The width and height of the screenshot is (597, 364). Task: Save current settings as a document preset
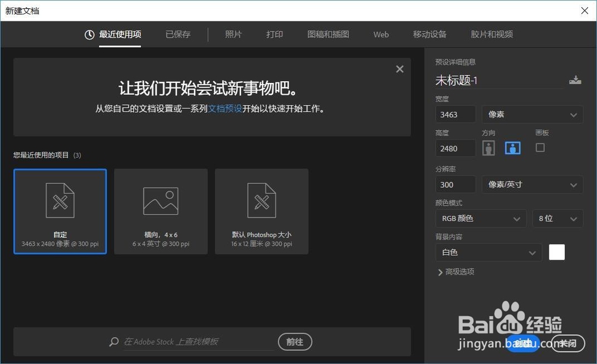tap(575, 79)
